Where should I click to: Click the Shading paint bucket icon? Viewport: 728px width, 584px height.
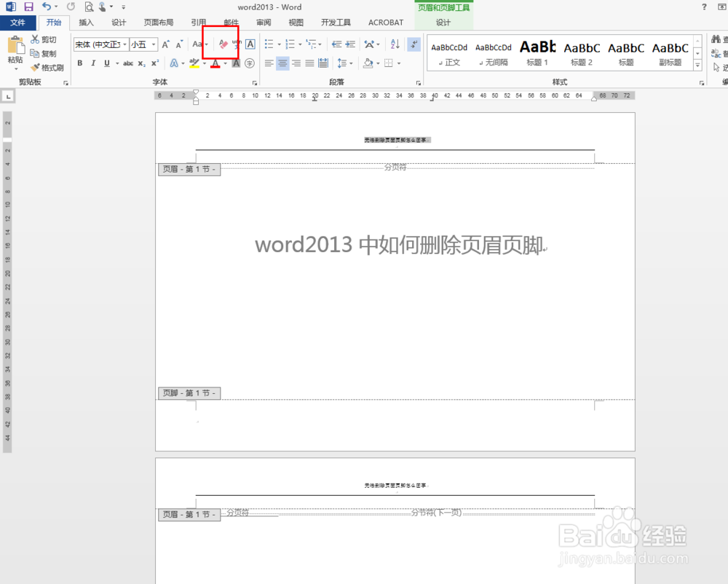click(x=368, y=63)
